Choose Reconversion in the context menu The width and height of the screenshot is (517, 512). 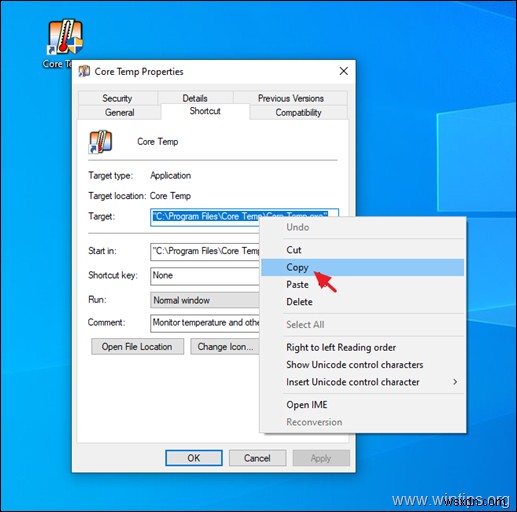pyautogui.click(x=362, y=422)
